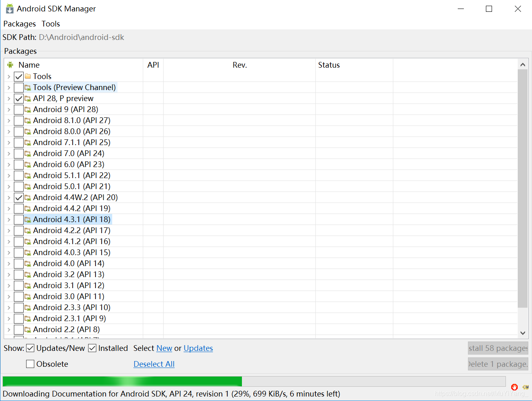
Task: Click package icon for Android 9 (API 28)
Action: click(x=28, y=109)
